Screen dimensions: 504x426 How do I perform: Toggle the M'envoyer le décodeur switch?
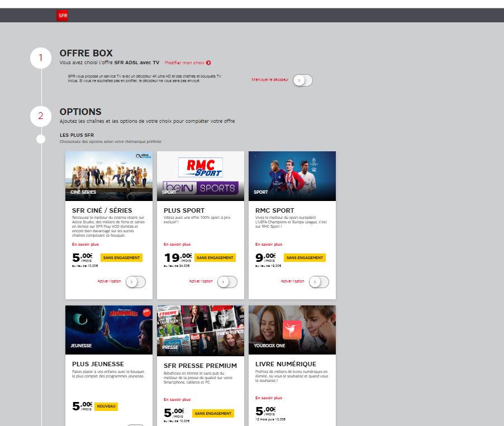(302, 80)
